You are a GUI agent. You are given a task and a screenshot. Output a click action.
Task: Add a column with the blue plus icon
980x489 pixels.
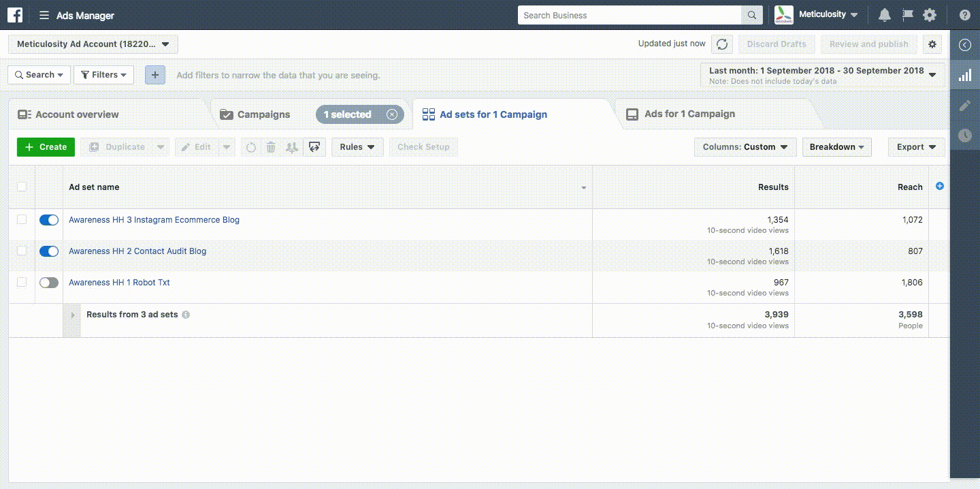940,186
